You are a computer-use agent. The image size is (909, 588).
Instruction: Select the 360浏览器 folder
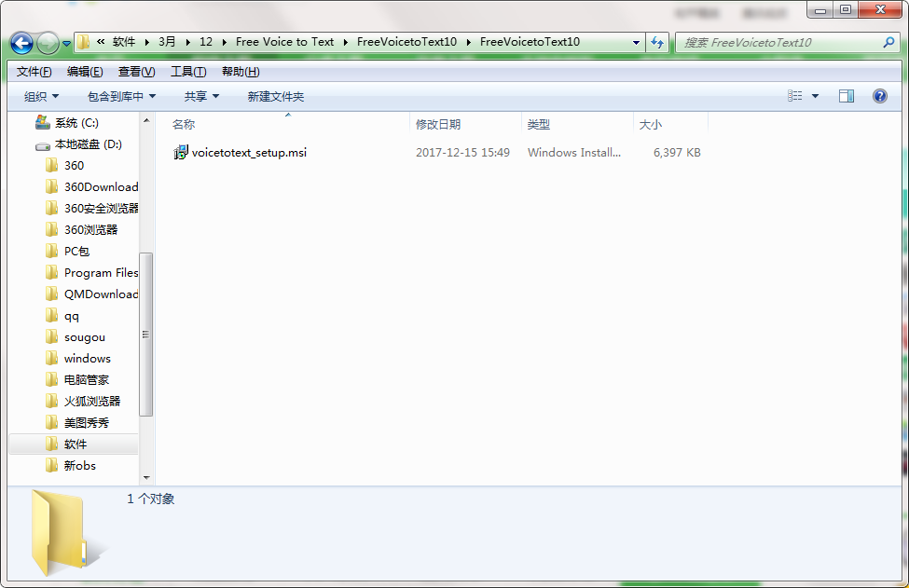pyautogui.click(x=90, y=230)
